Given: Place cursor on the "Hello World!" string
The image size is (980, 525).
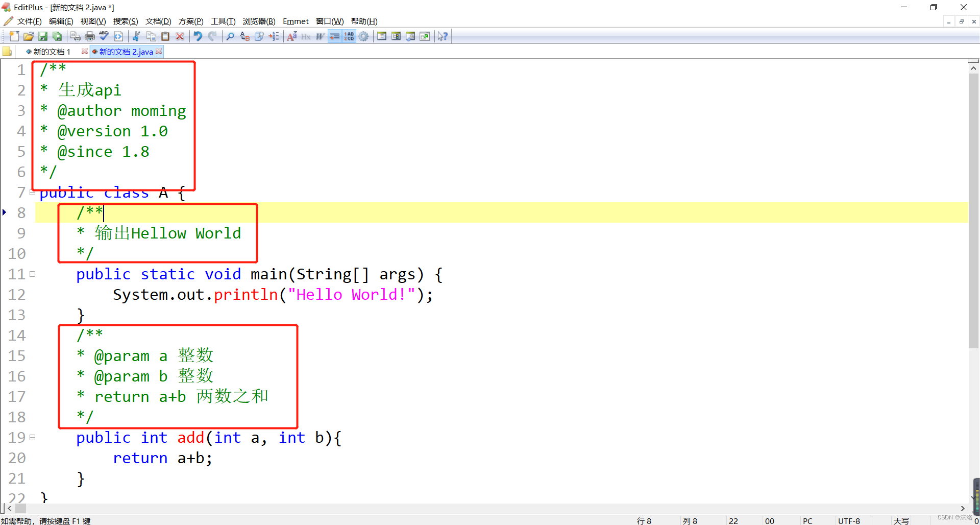Looking at the screenshot, I should (x=351, y=295).
